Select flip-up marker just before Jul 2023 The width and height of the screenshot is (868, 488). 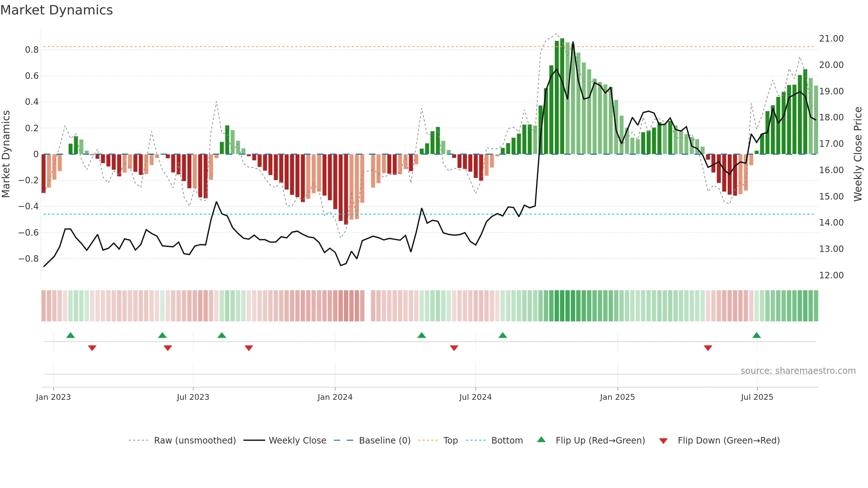point(162,335)
